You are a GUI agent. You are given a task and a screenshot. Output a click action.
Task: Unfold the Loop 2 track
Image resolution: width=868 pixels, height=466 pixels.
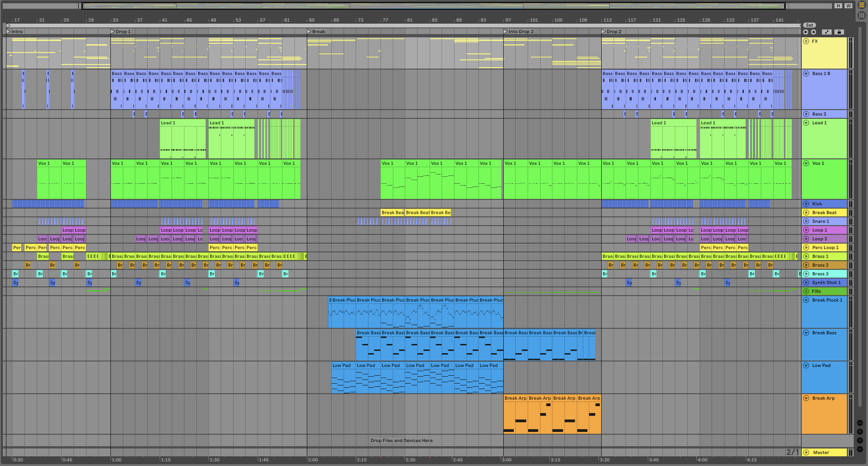click(x=806, y=239)
